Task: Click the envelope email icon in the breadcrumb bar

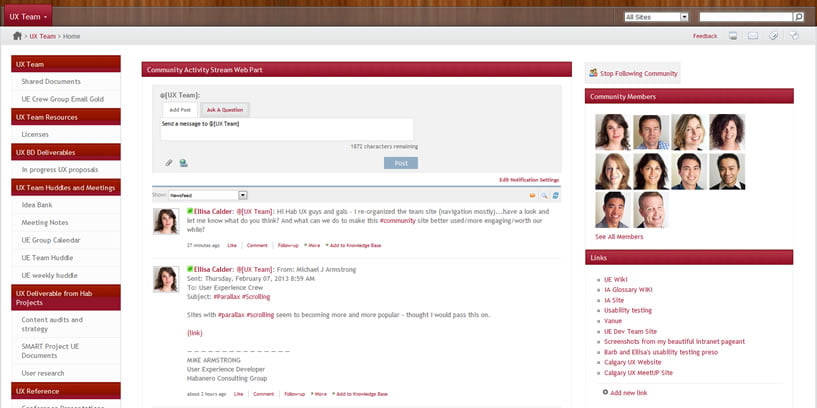Action: pos(753,36)
